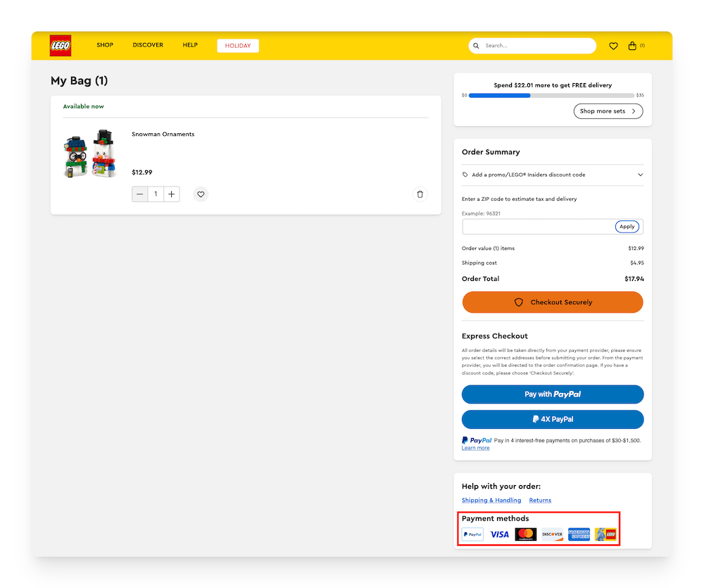Delete Snowman Ornaments using the trash icon
This screenshot has width=704, height=588.
point(420,194)
